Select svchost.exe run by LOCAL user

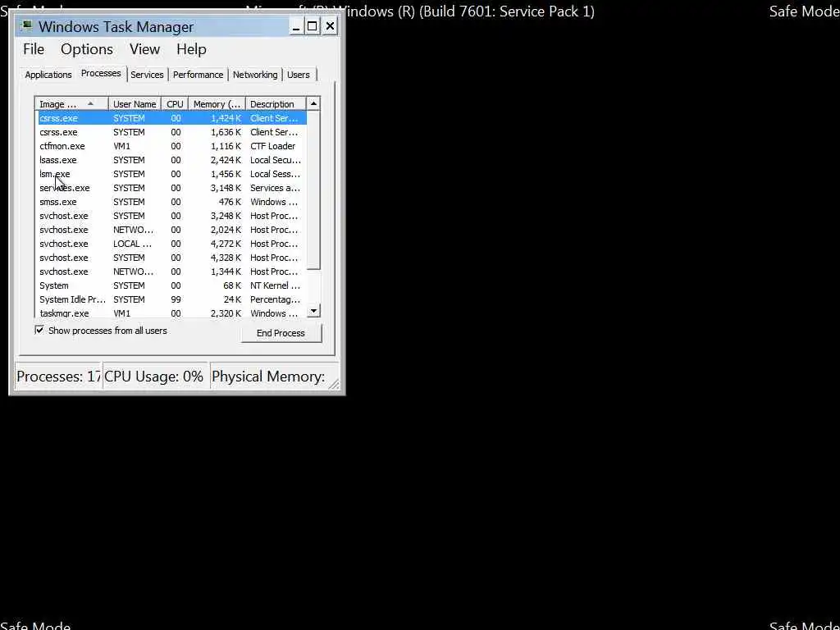tap(171, 244)
